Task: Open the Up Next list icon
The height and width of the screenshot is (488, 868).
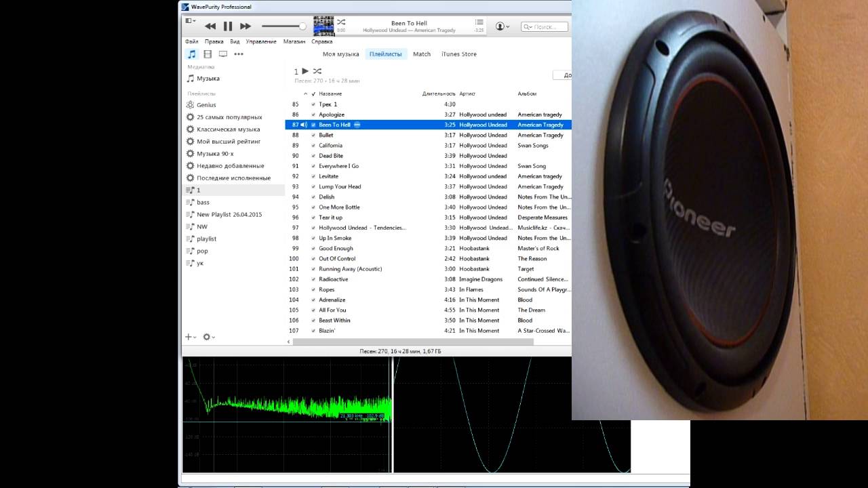Action: [479, 22]
